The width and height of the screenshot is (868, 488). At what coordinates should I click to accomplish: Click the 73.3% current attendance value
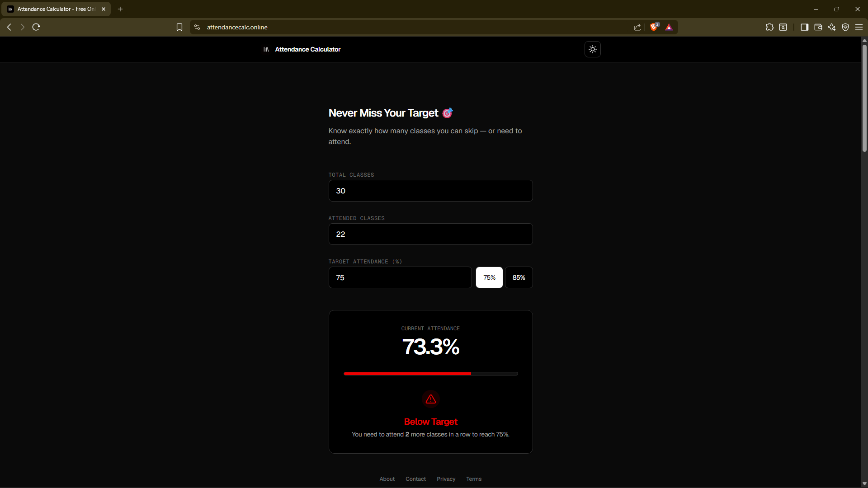[x=430, y=347]
